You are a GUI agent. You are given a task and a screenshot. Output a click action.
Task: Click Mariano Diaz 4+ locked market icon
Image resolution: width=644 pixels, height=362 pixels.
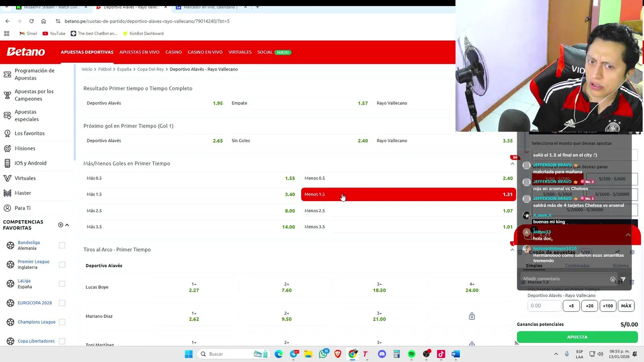[x=472, y=316]
